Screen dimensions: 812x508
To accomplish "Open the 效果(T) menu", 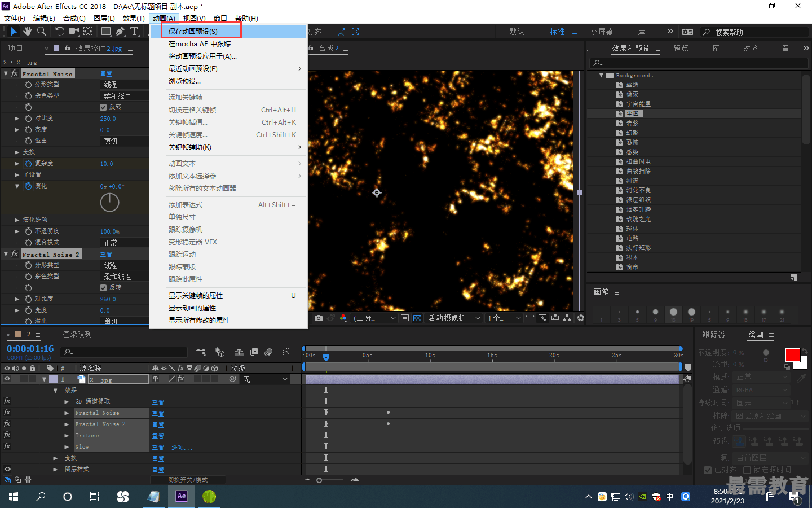I will click(x=134, y=18).
